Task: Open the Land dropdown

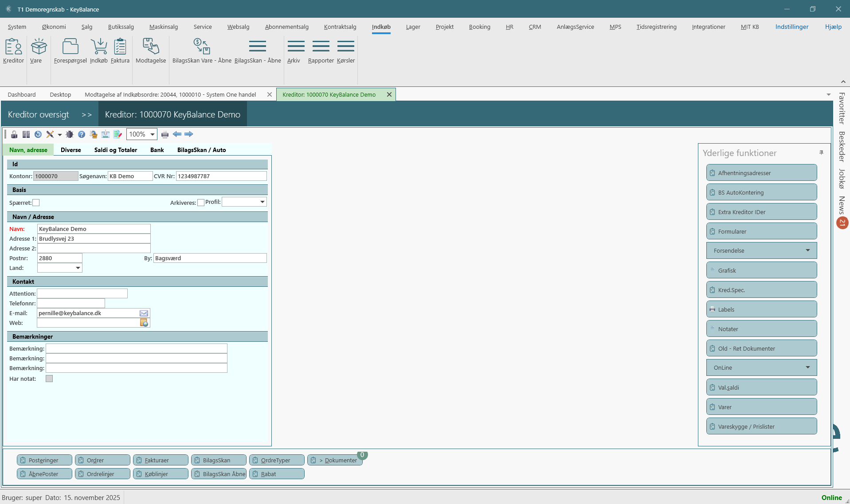Action: pyautogui.click(x=78, y=268)
